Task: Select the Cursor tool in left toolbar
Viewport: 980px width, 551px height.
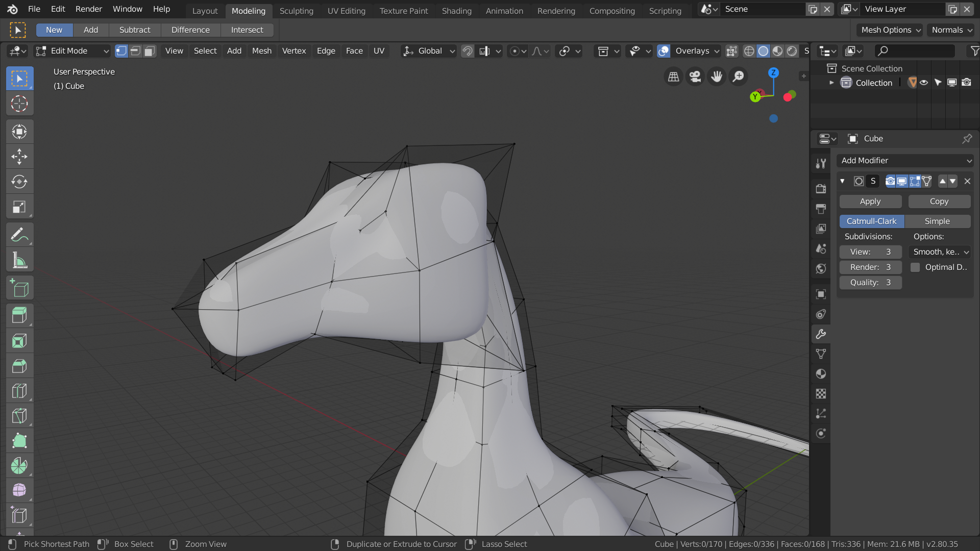Action: [19, 104]
